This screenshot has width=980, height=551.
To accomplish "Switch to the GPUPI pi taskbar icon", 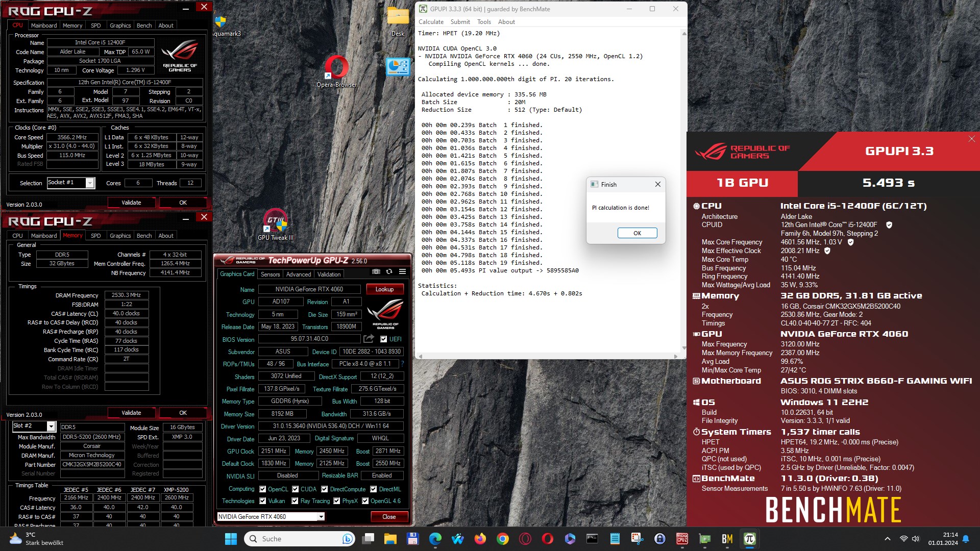I will point(750,539).
